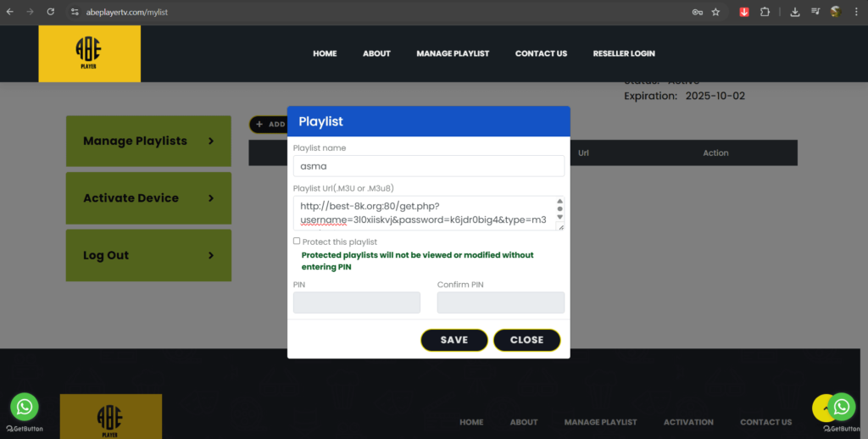The height and width of the screenshot is (439, 868).
Task: Click chevron on Log Out row
Action: coord(211,255)
